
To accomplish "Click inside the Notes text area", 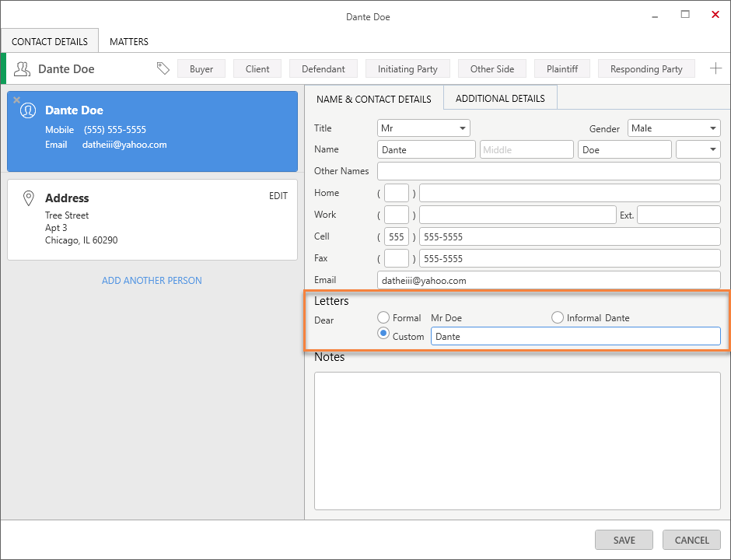I will pos(517,441).
